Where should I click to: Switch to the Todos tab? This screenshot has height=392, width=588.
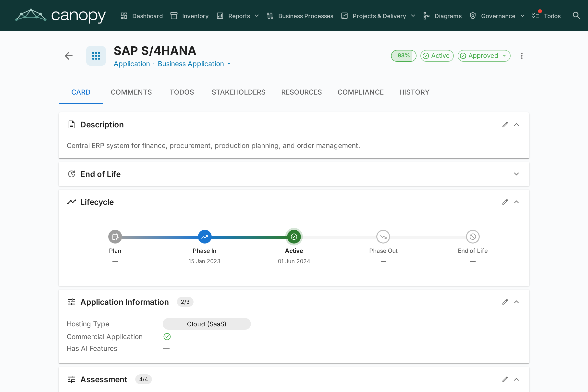182,92
